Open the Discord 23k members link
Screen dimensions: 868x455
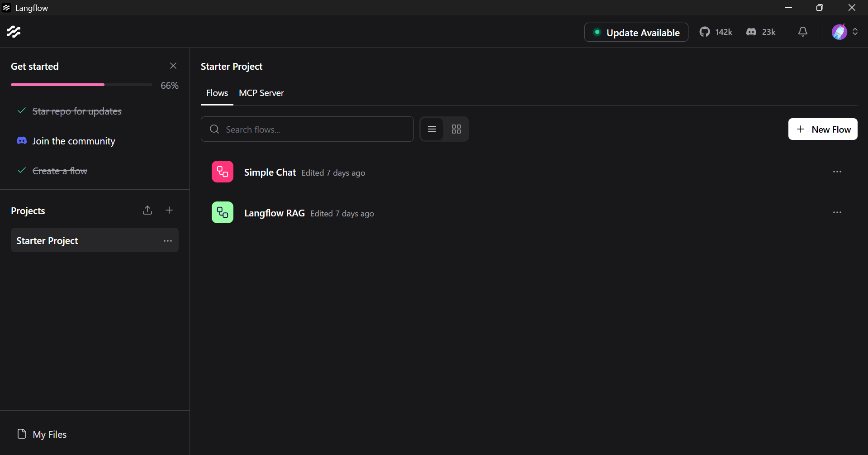tap(761, 32)
